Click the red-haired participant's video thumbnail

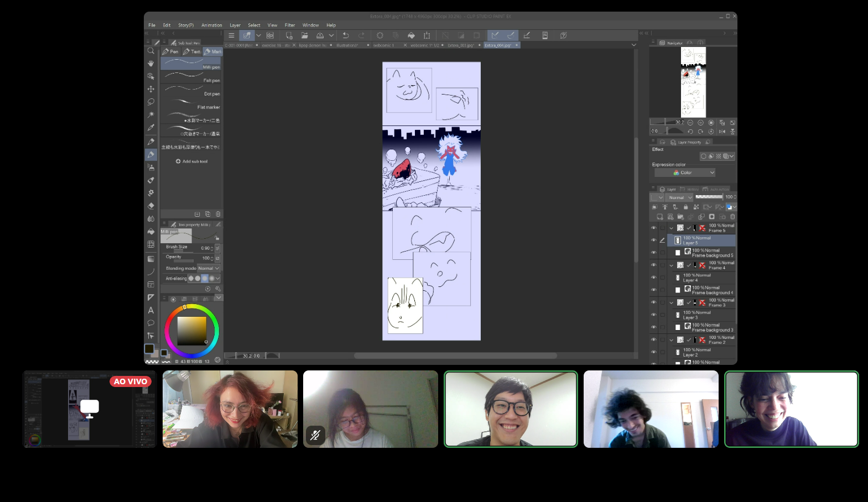coord(230,409)
